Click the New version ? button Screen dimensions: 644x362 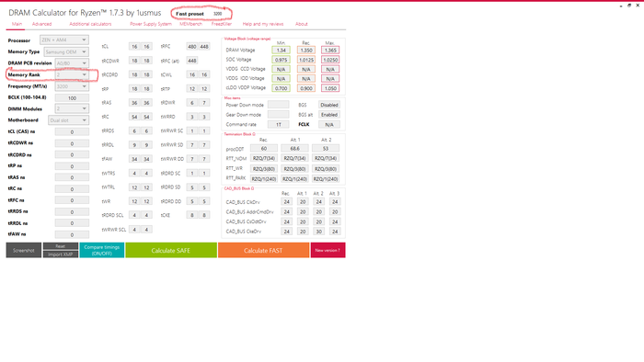(328, 250)
